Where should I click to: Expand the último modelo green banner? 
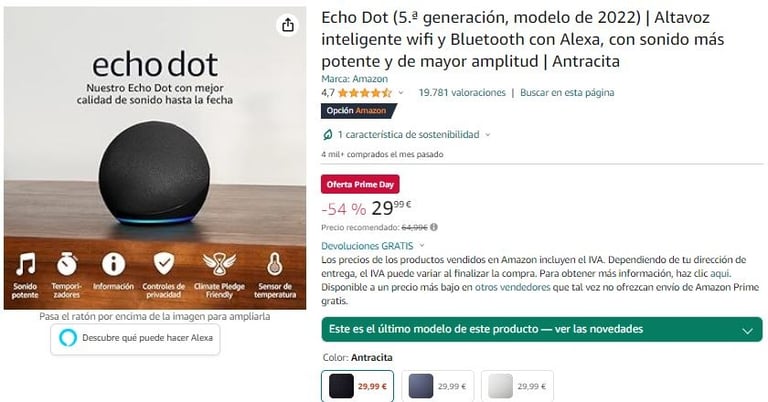pos(542,329)
